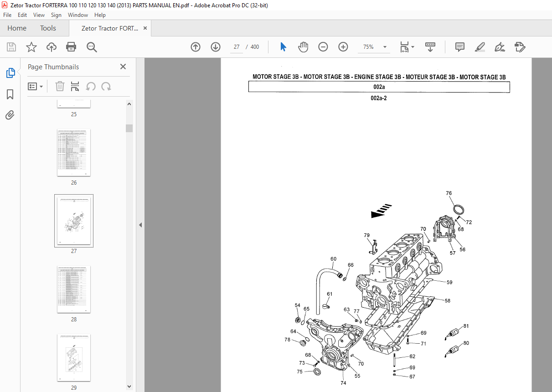Open the Window menu
The width and height of the screenshot is (552, 392).
point(78,15)
